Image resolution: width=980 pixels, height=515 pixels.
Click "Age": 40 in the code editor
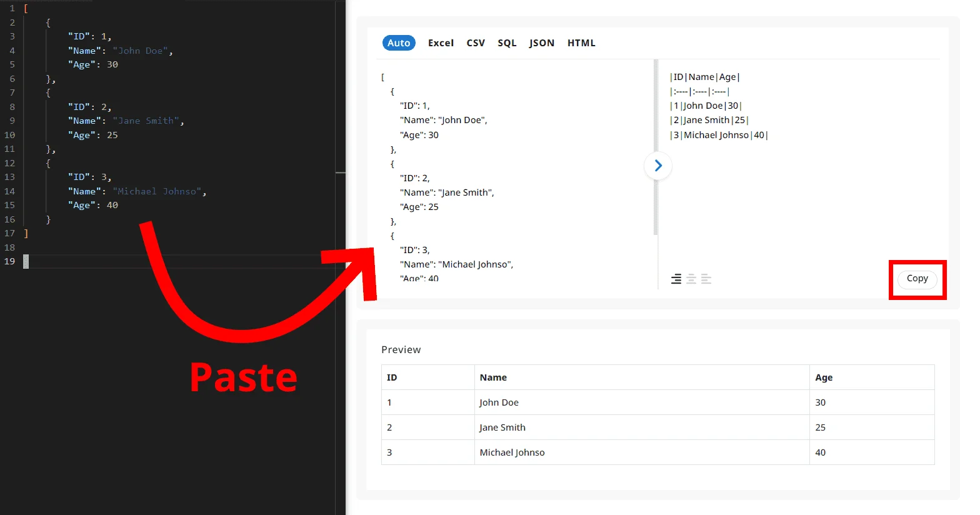[92, 205]
